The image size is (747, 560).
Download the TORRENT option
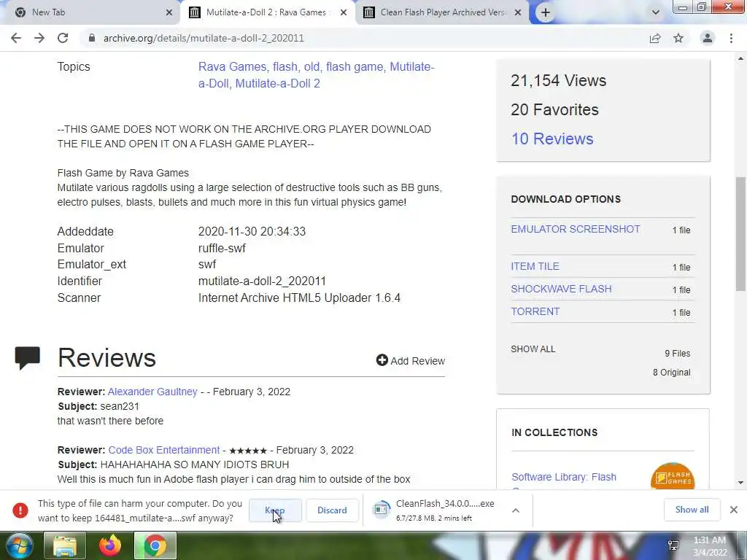click(x=535, y=311)
